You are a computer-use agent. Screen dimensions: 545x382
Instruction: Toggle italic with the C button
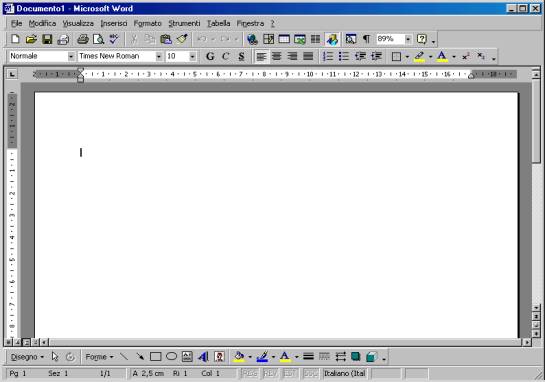pyautogui.click(x=226, y=56)
